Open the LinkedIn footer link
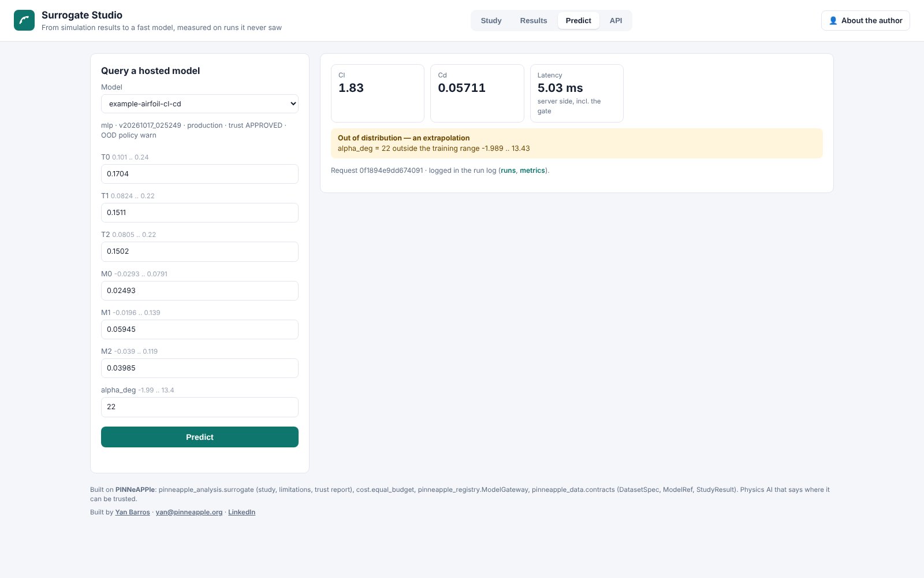Screen dimensions: 924x578 [x=241, y=512]
